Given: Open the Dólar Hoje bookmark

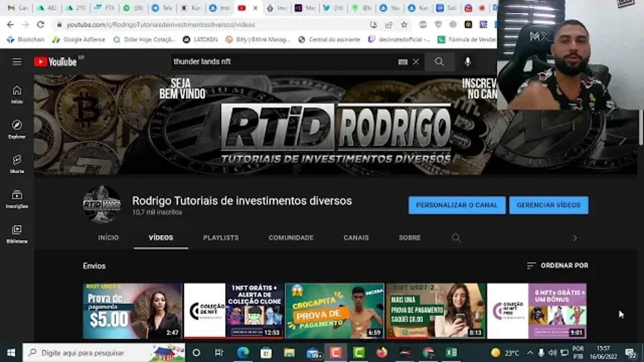Looking at the screenshot, I should point(144,39).
